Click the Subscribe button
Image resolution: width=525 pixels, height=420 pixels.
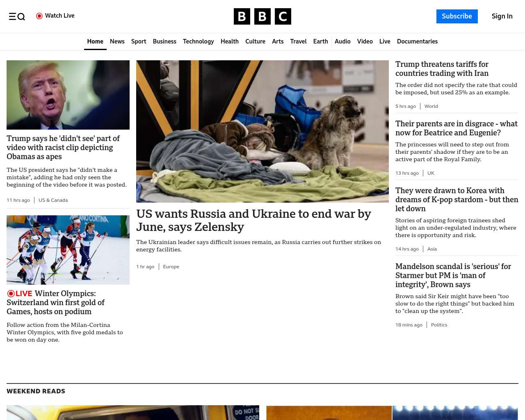[x=457, y=16]
